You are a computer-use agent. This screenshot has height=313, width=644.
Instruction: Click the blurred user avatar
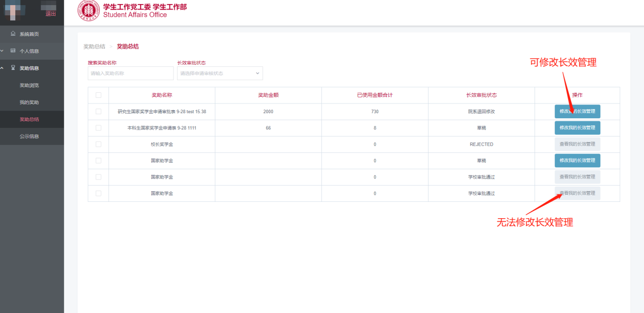click(14, 10)
